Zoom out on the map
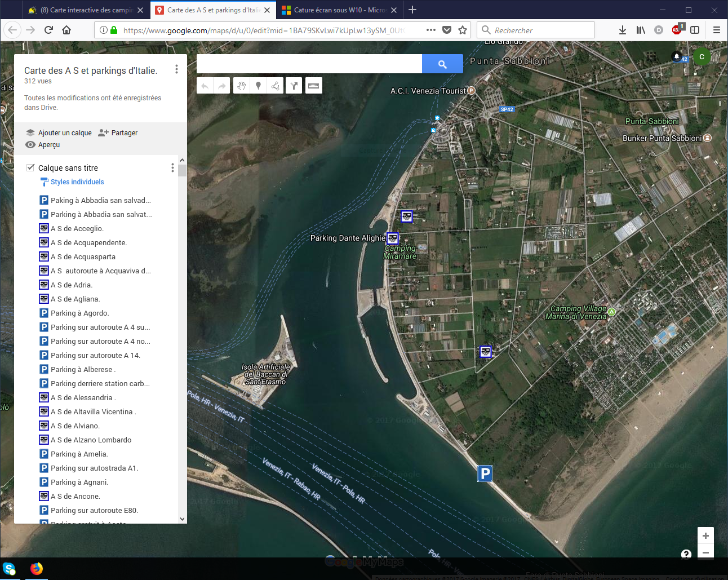 [705, 552]
